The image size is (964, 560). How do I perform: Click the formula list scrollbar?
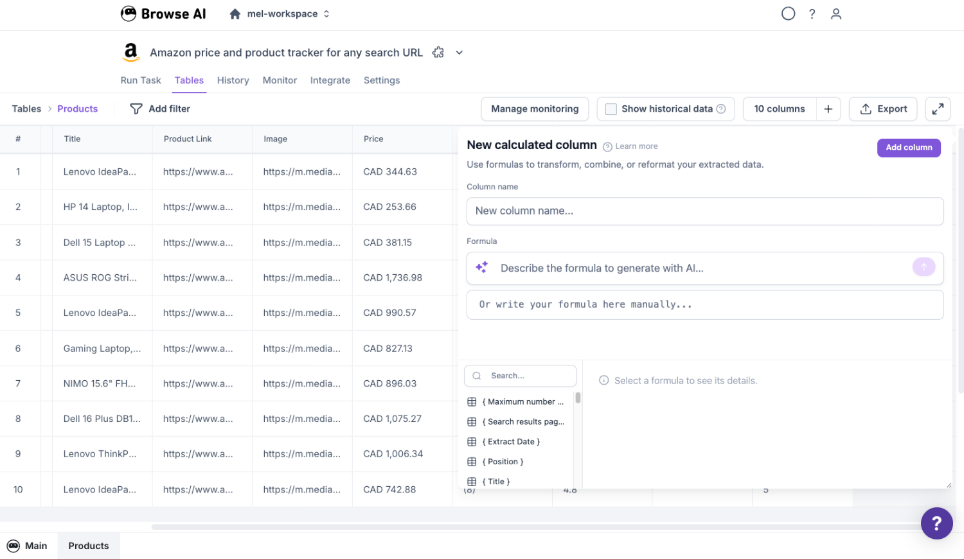578,398
